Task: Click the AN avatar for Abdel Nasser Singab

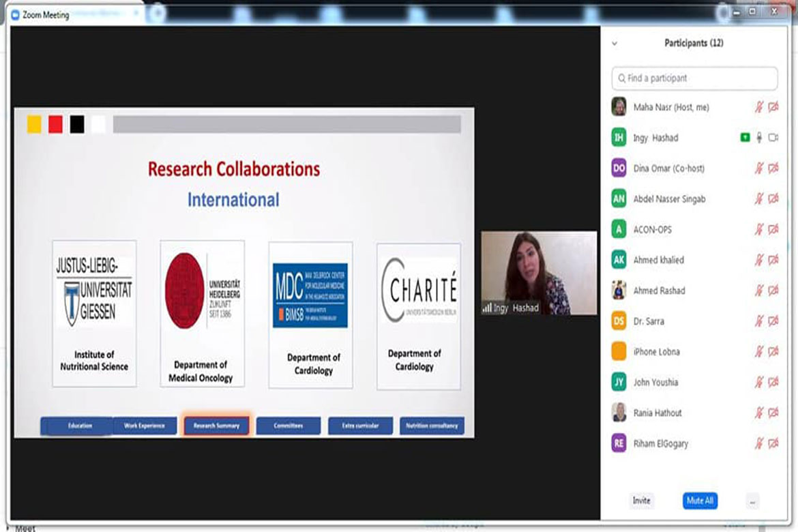Action: coord(619,198)
